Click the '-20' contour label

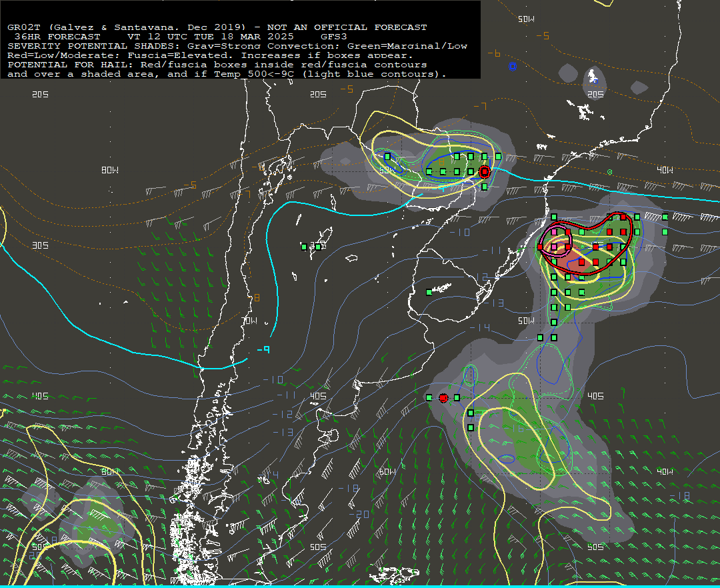click(x=359, y=514)
